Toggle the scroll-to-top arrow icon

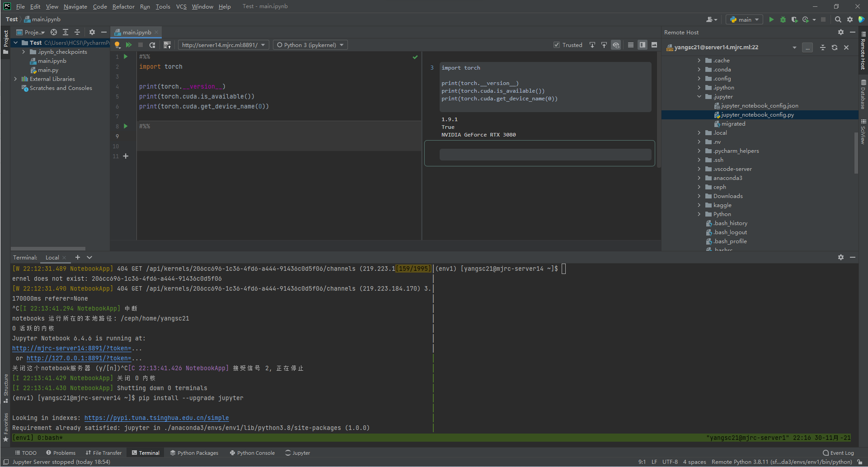click(604, 45)
